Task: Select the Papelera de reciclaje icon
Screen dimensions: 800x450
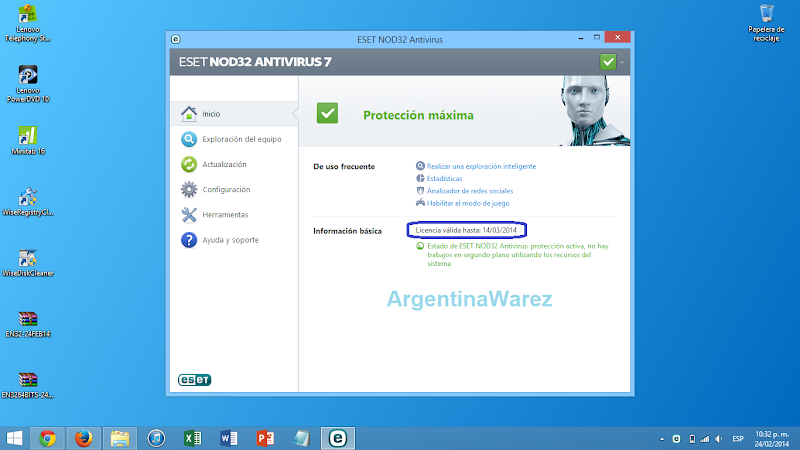Action: [x=766, y=23]
